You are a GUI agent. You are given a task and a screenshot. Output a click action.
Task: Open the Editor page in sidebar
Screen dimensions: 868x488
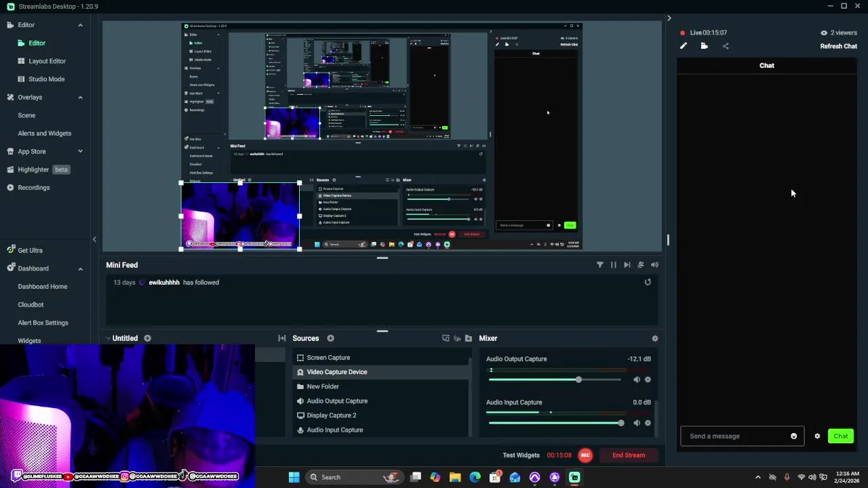[x=37, y=43]
